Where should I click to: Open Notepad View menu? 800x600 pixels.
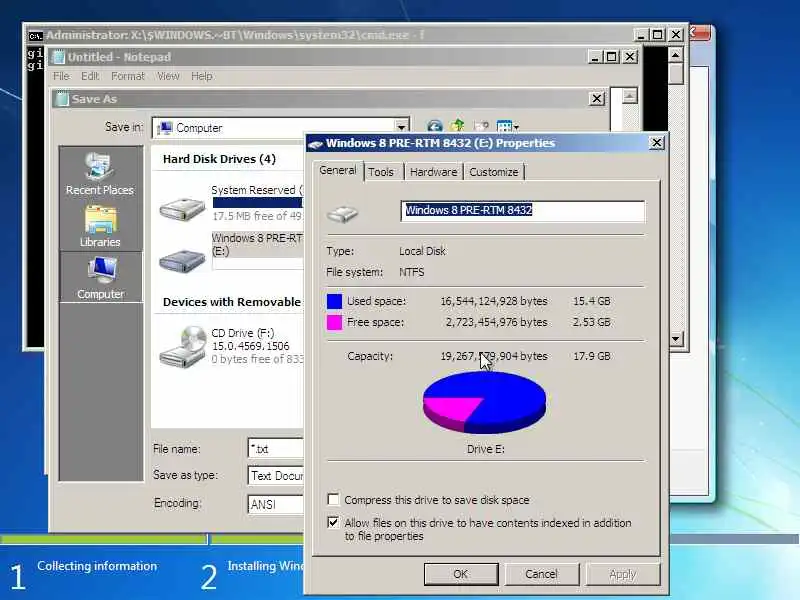point(168,76)
